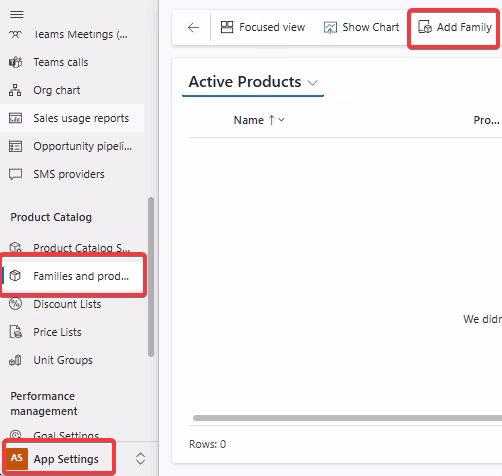
Task: Open Opportunity pipeline settings
Action: click(x=72, y=146)
